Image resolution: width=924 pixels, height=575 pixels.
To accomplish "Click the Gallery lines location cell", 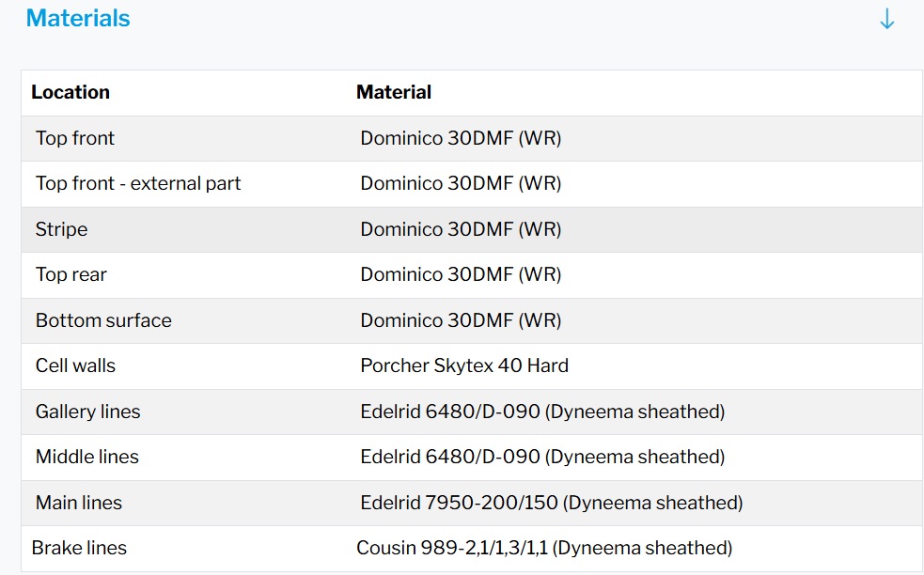I will pyautogui.click(x=87, y=412).
